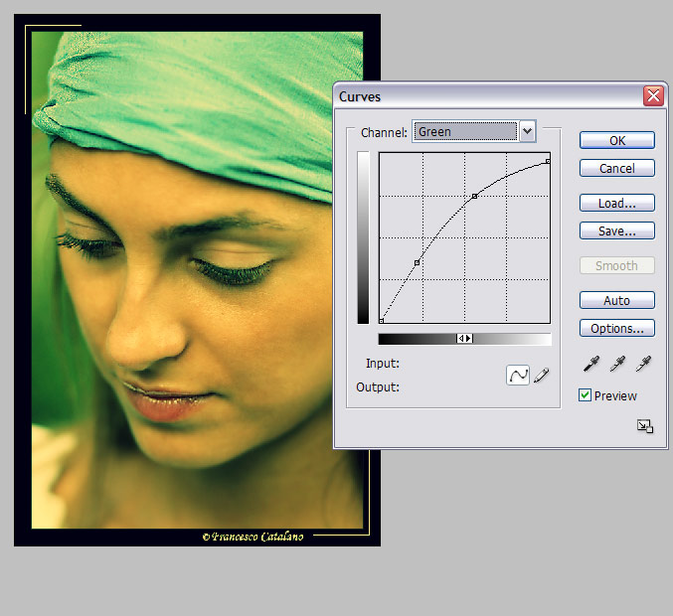Close the Curves dialog with the X

coord(652,96)
